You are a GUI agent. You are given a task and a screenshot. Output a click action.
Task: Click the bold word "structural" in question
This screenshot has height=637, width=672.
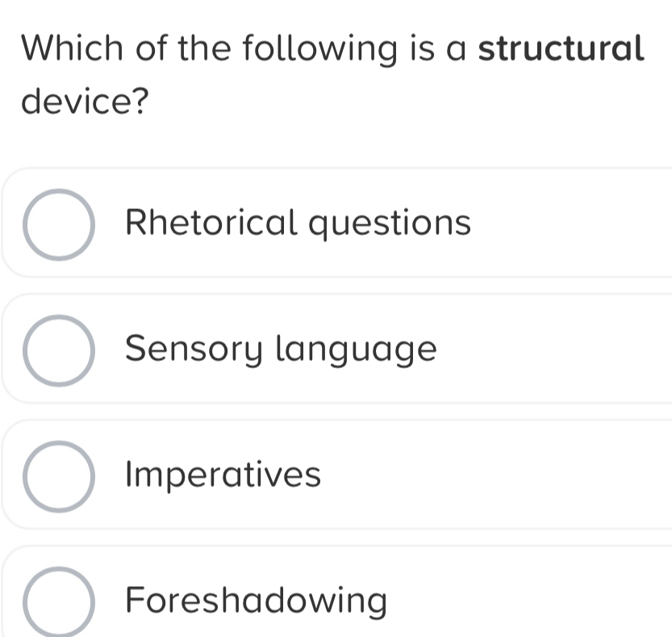tap(561, 48)
